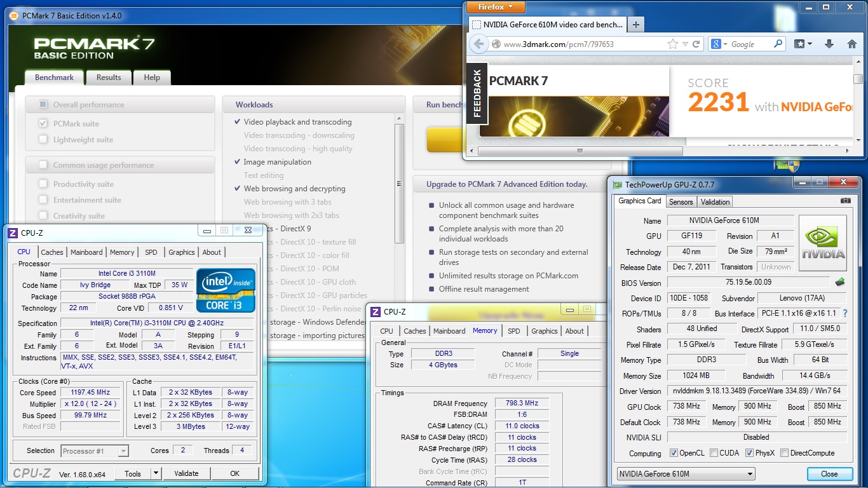Screen dimensions: 868x488
Task: Open the Sensors tab in GPU-Z
Action: [681, 201]
